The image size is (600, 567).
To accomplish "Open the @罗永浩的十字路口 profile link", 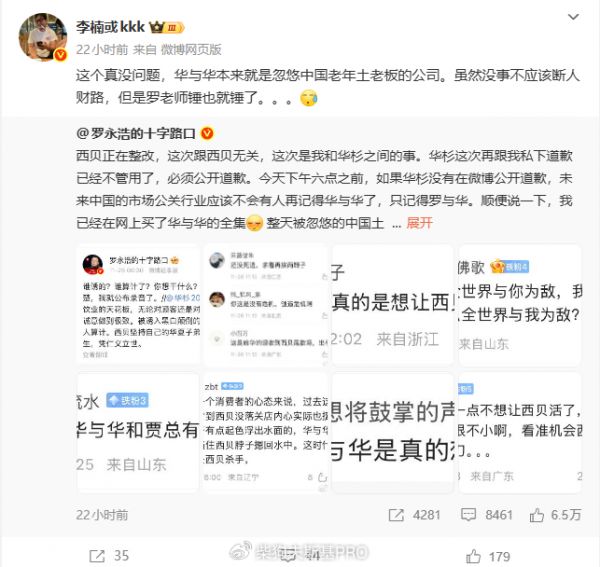I will (x=136, y=134).
